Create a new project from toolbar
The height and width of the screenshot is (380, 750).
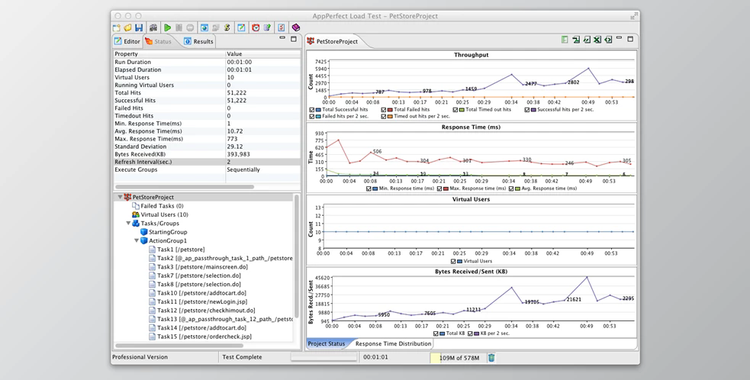coord(116,28)
